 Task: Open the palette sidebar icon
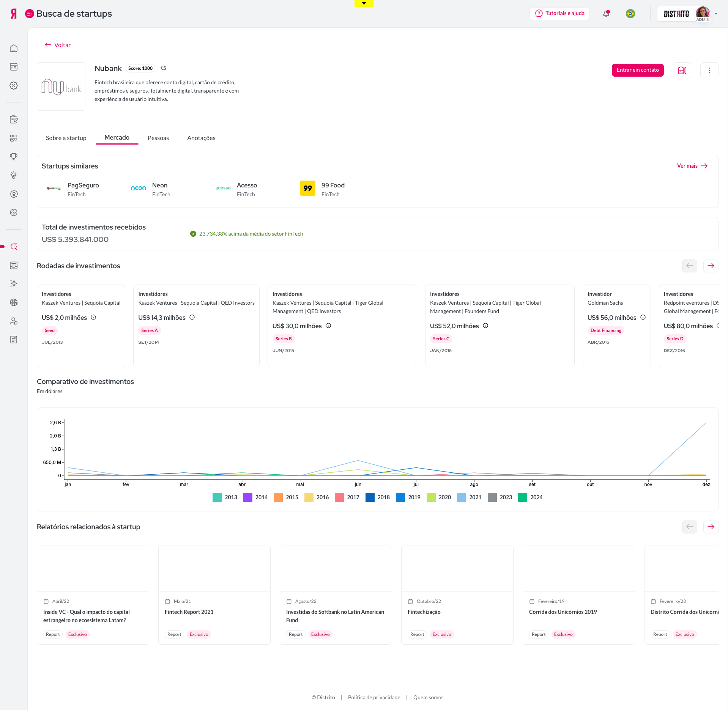pyautogui.click(x=14, y=212)
